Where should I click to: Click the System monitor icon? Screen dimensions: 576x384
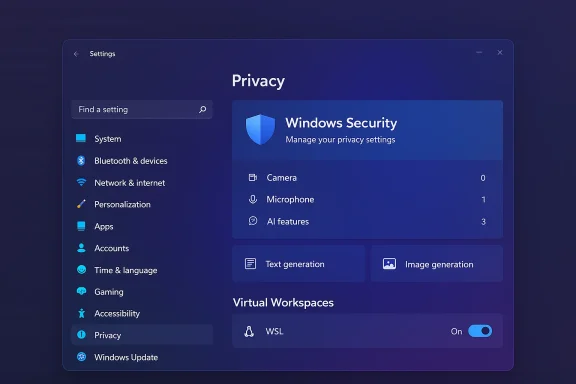point(81,138)
